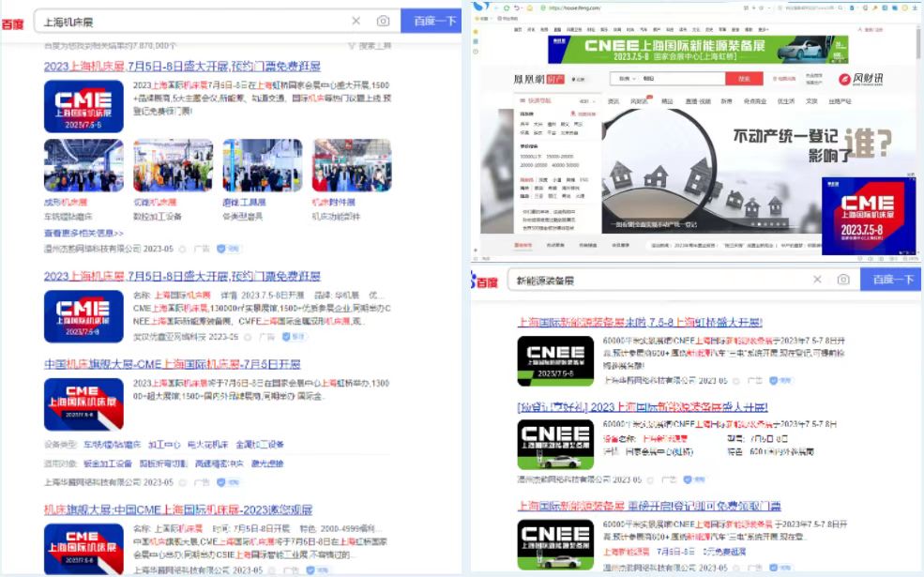The height and width of the screenshot is (577, 924).
Task: View exhibition photo above 机床附件展
Action: (352, 166)
